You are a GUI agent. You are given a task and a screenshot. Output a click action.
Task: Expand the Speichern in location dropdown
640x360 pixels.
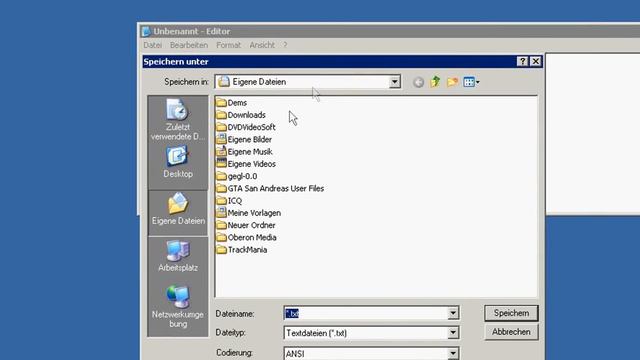tap(394, 82)
